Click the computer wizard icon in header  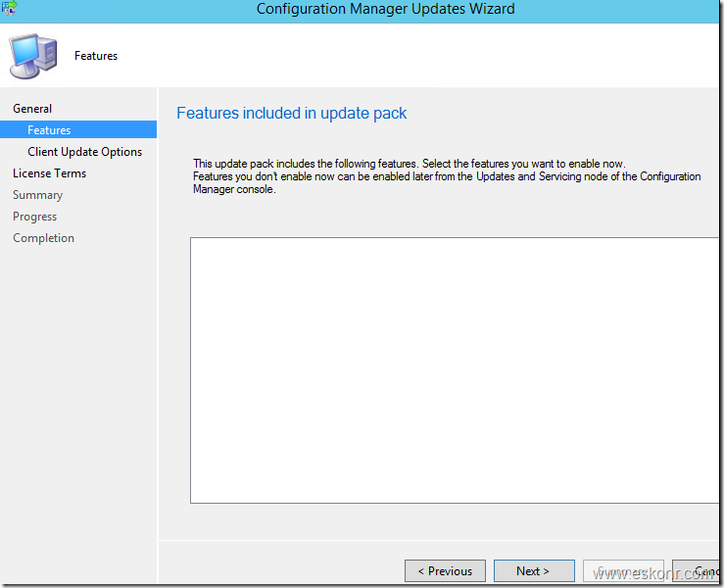(x=32, y=56)
